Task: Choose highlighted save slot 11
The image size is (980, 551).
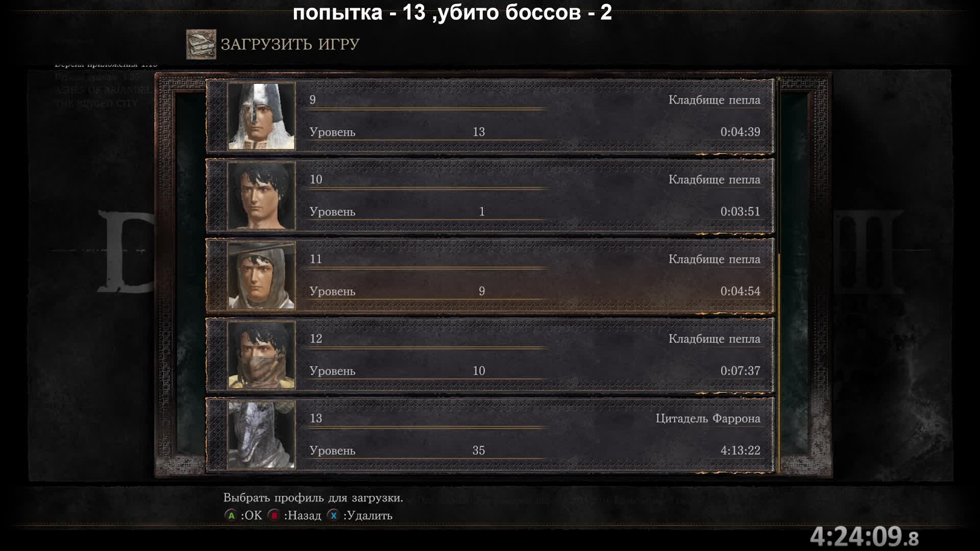Action: [x=490, y=275]
